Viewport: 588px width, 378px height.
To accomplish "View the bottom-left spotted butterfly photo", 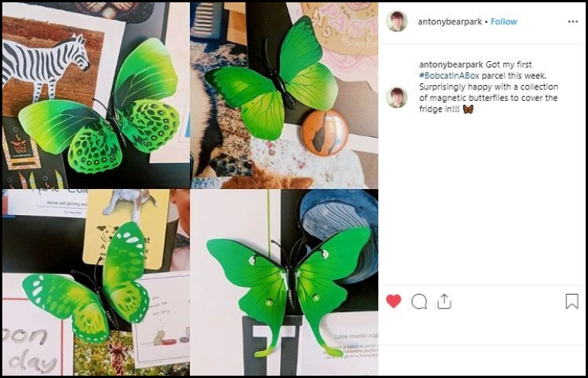I will pyautogui.click(x=96, y=282).
